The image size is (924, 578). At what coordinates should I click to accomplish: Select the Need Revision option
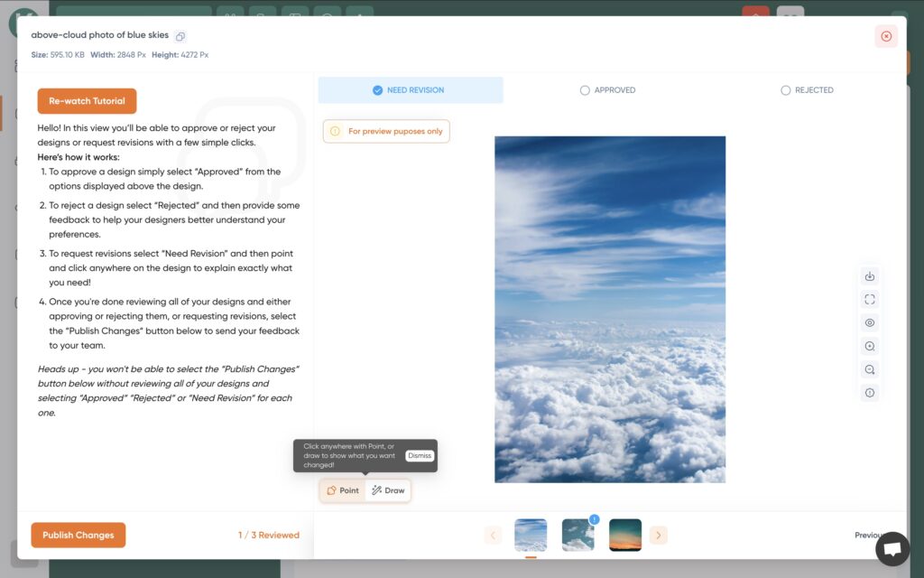411,90
